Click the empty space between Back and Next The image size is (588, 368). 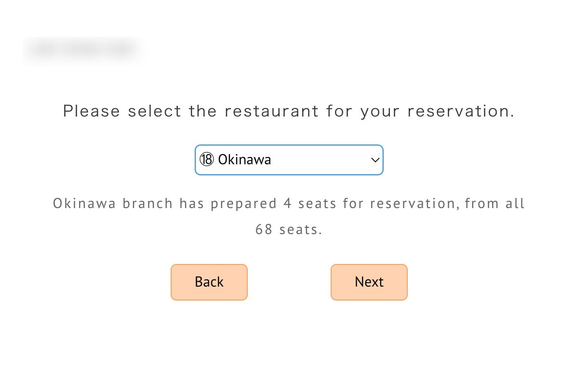pyautogui.click(x=289, y=282)
